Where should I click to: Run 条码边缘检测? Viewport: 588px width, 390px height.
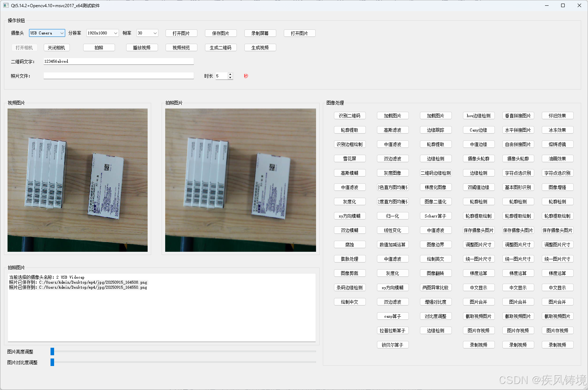[x=350, y=288]
